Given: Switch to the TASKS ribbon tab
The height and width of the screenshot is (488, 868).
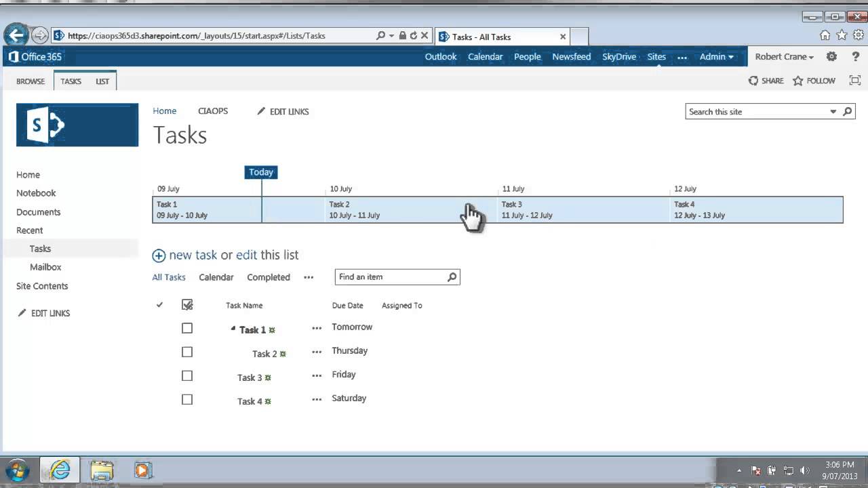Looking at the screenshot, I should 71,81.
